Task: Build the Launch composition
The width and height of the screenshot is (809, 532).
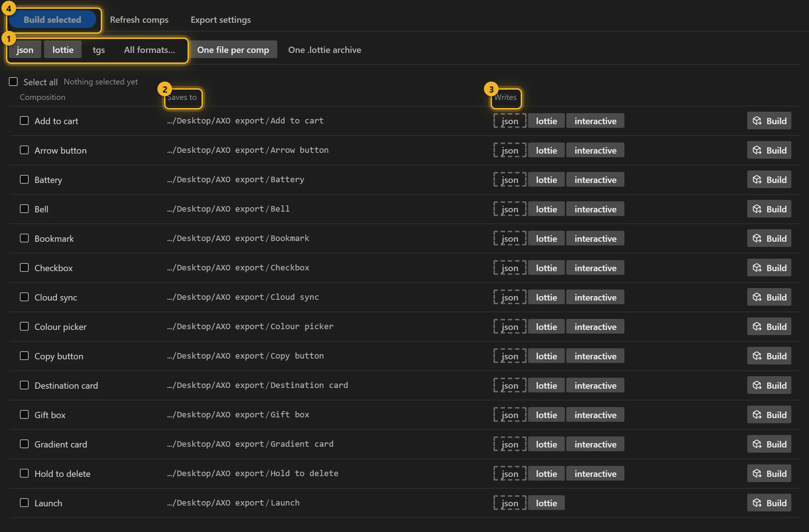Action: pyautogui.click(x=769, y=503)
